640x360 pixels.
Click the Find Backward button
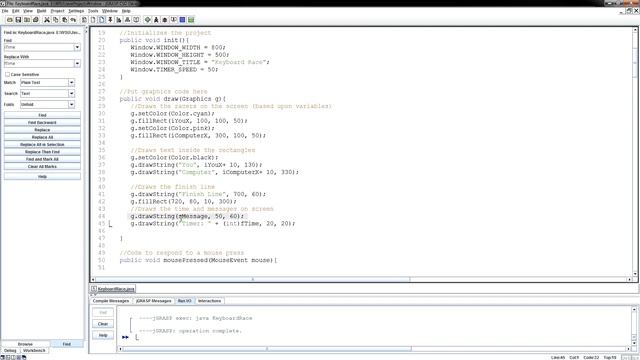tap(42, 123)
